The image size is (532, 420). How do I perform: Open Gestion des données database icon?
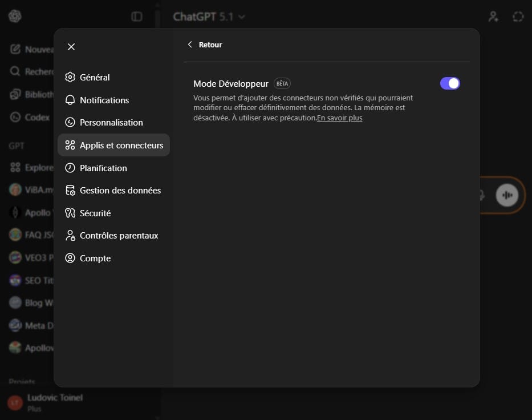pyautogui.click(x=70, y=191)
